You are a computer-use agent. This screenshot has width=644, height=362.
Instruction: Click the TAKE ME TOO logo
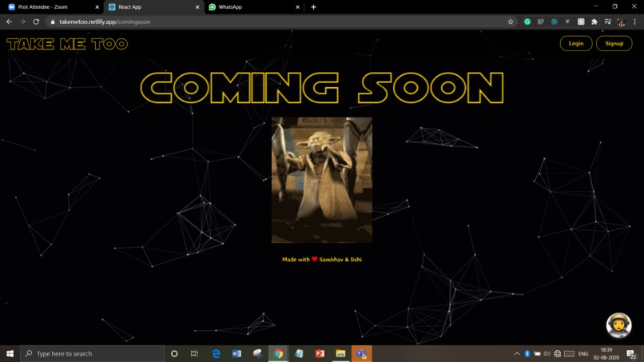[x=67, y=44]
